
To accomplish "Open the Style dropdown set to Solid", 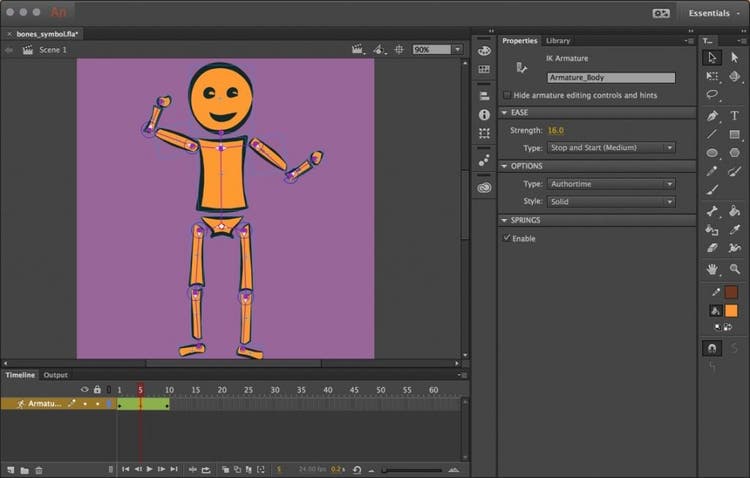I will pos(611,201).
